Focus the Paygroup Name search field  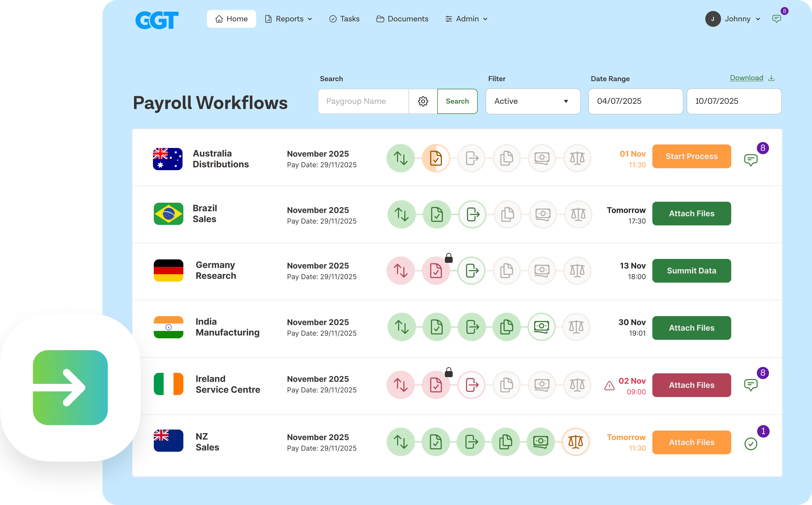pyautogui.click(x=363, y=101)
